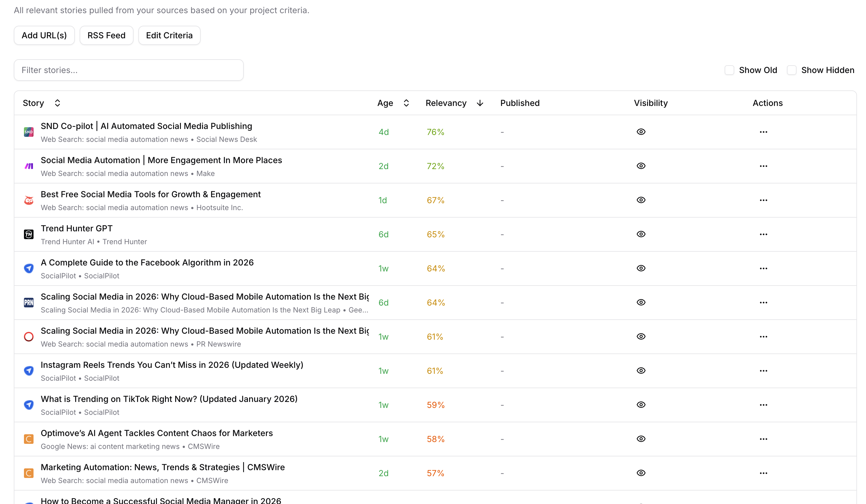The image size is (866, 504).
Task: Click the CMSWire icon beside Marketing Automation story
Action: (x=29, y=473)
